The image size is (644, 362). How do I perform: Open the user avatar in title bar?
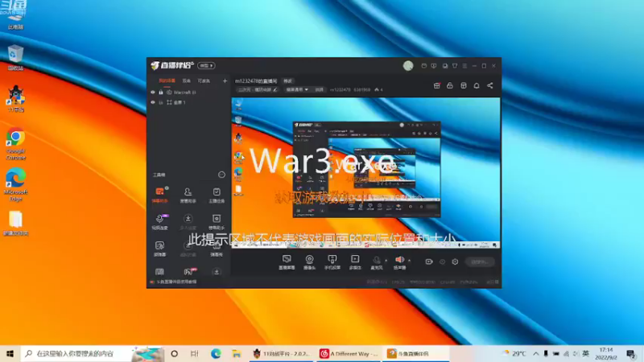(x=408, y=66)
